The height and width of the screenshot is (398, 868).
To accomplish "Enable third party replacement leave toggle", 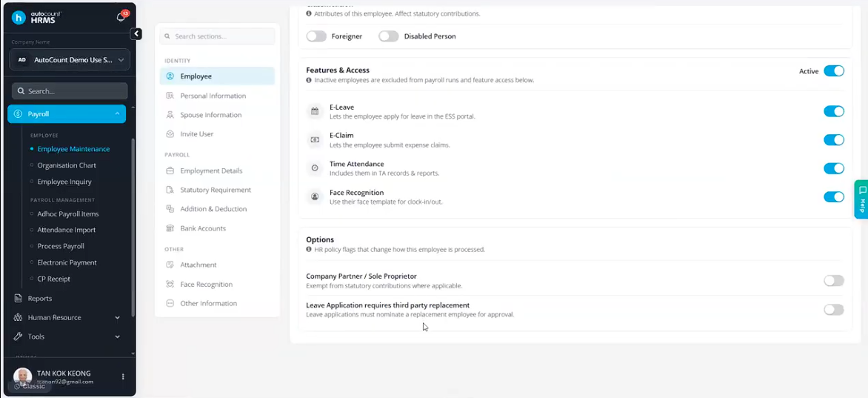I will 834,309.
